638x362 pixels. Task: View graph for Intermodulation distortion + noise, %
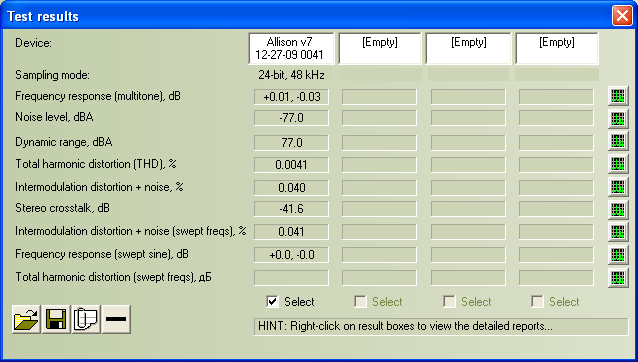(618, 187)
